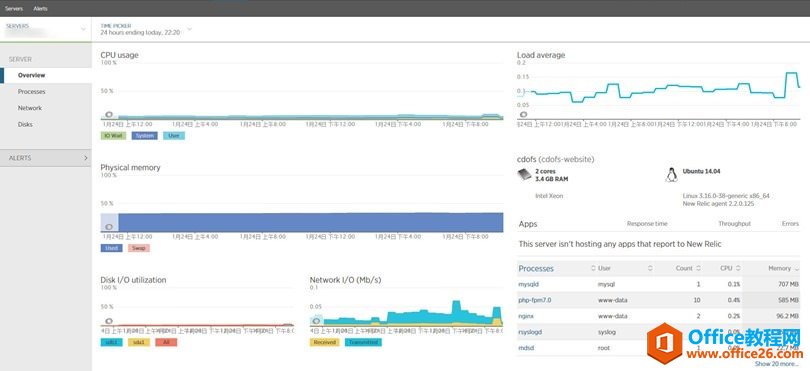Click the server hardware icon beside 2 cores
Screen dimensions: 810x371
524,175
